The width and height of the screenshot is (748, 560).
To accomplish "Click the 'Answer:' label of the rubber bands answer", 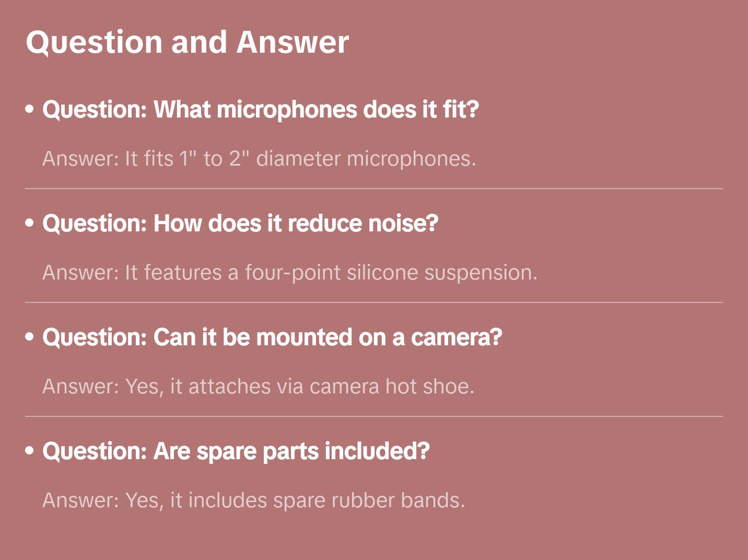I will (81, 500).
